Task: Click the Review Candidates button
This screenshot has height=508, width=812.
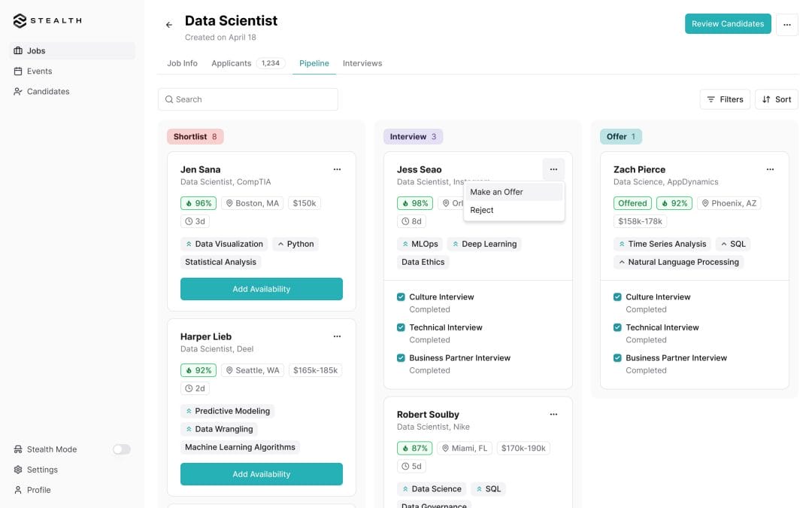Action: click(727, 24)
